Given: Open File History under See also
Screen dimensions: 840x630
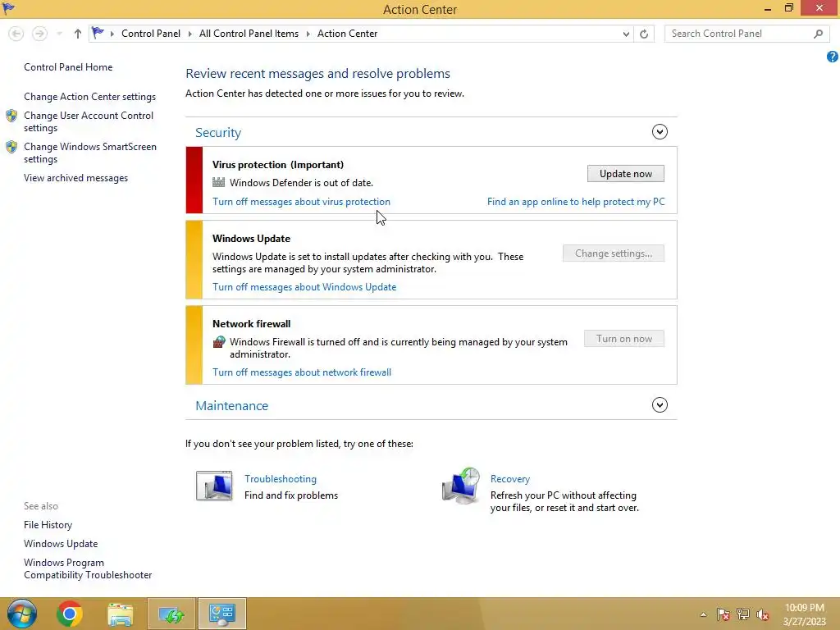Looking at the screenshot, I should tap(48, 525).
